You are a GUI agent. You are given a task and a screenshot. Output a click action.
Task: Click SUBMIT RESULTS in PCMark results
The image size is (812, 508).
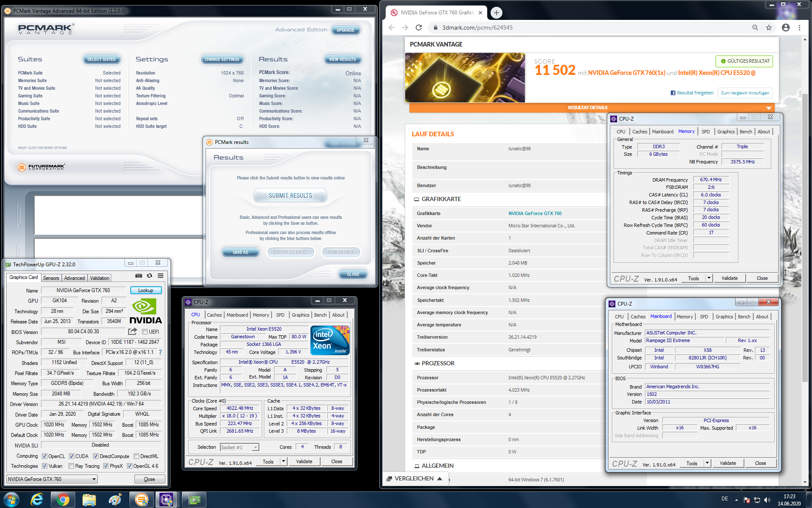tap(290, 195)
